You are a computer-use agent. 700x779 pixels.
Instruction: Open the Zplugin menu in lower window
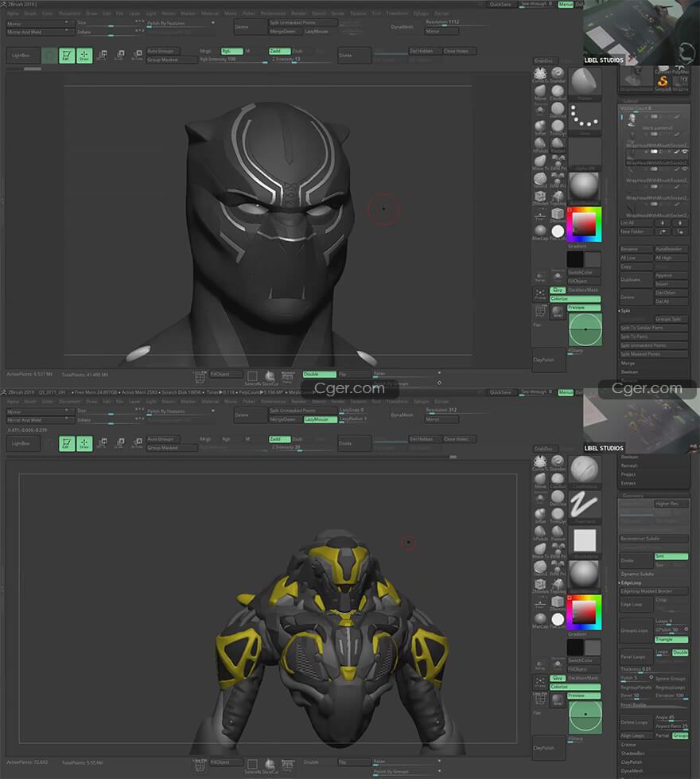pyautogui.click(x=421, y=402)
